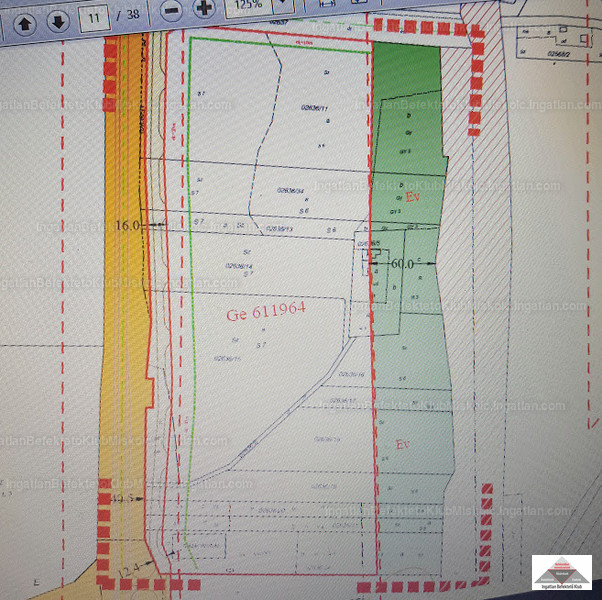This screenshot has width=602, height=600.
Task: Click the Ingatlan Befektető Klub logo
Action: (x=561, y=576)
